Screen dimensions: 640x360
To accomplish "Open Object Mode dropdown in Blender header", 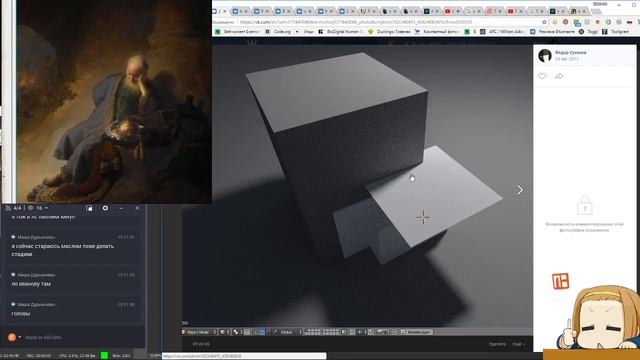I will click(x=199, y=332).
